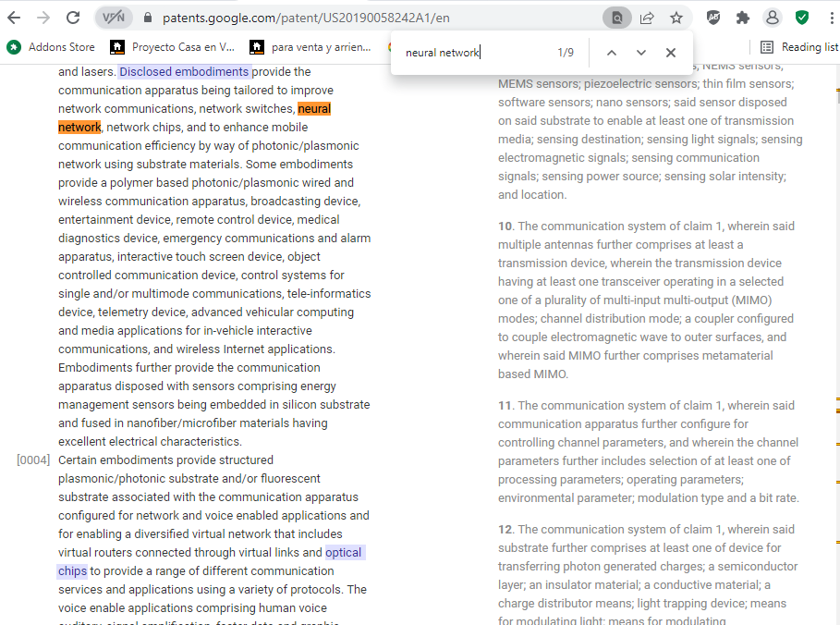The width and height of the screenshot is (840, 625).
Task: Reload the patent page
Action: 73,18
